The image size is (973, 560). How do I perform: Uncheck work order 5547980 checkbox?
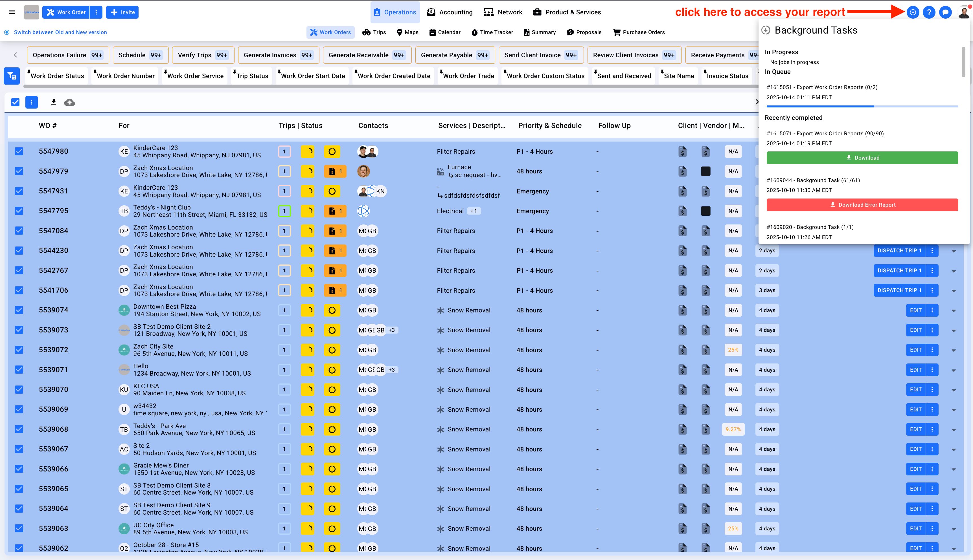(x=19, y=151)
